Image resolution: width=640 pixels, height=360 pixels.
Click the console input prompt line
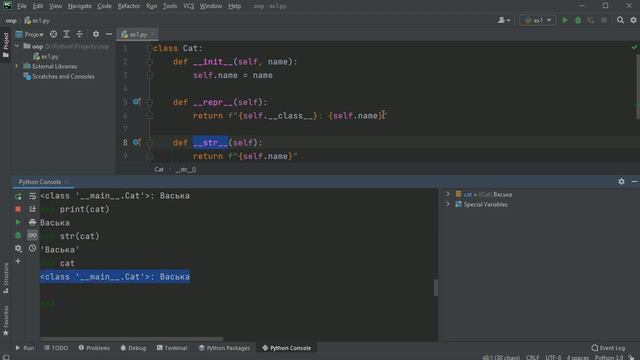pyautogui.click(x=239, y=304)
